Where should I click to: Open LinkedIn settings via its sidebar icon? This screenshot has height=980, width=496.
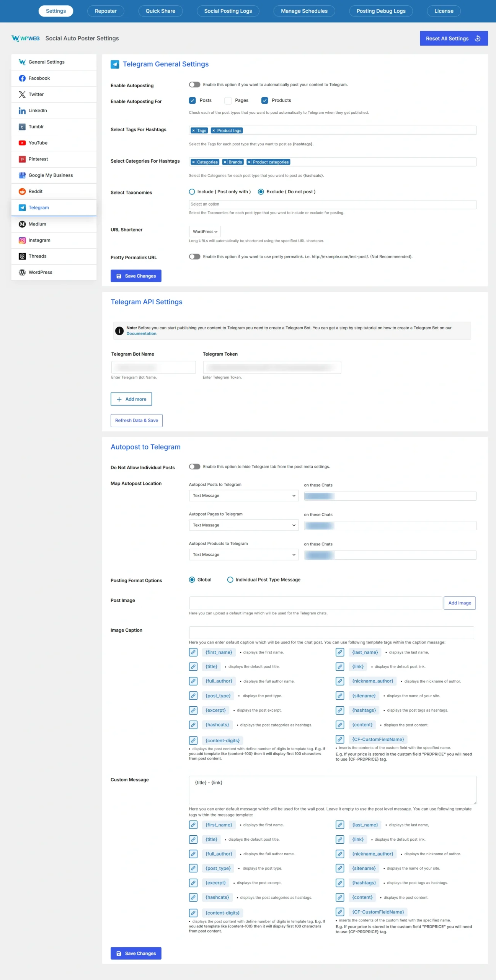tap(22, 111)
